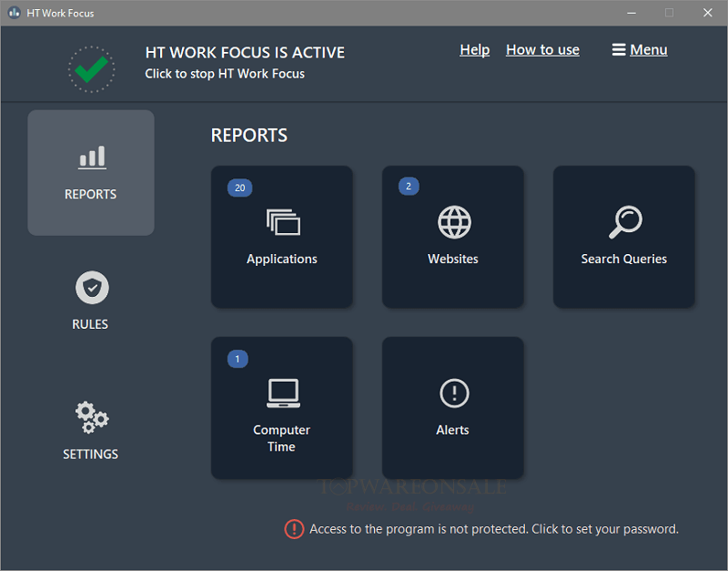This screenshot has width=728, height=571.
Task: Click the HT WORK FOCUS IS ACTIVE heading
Action: pos(245,53)
